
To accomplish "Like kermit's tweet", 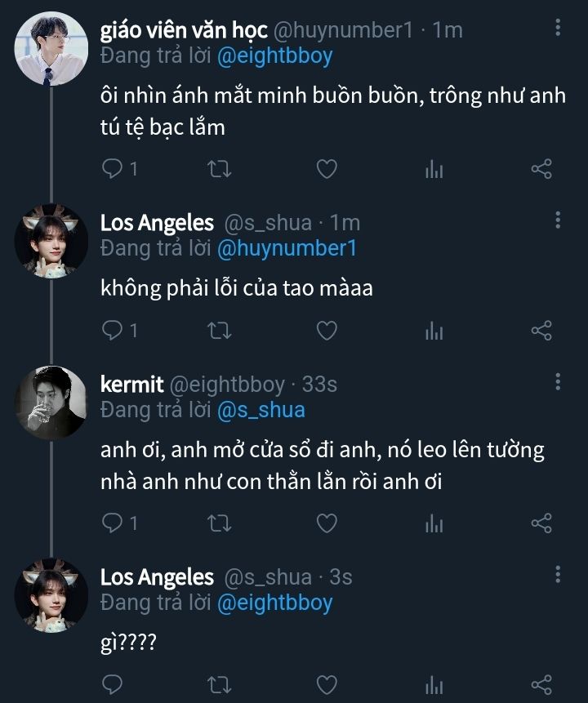I will click(327, 523).
